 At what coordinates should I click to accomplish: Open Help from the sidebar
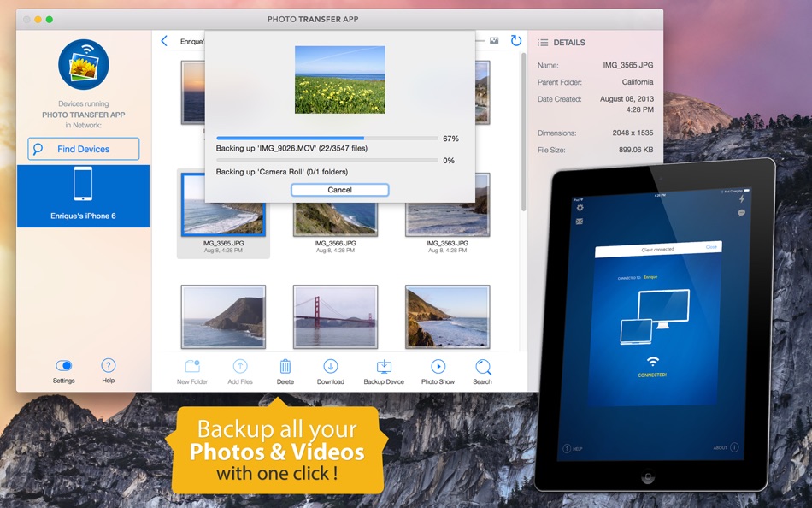108,366
